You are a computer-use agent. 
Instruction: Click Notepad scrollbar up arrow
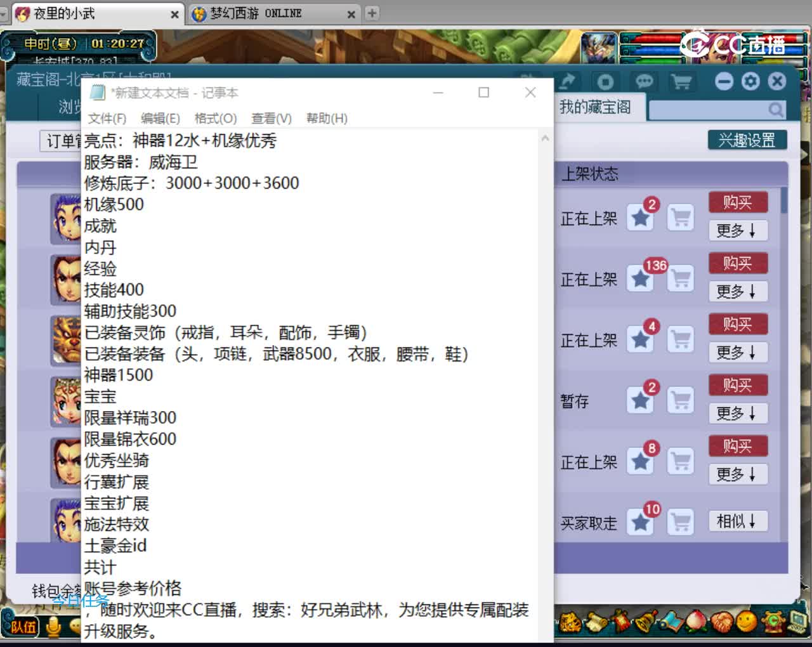click(x=545, y=138)
